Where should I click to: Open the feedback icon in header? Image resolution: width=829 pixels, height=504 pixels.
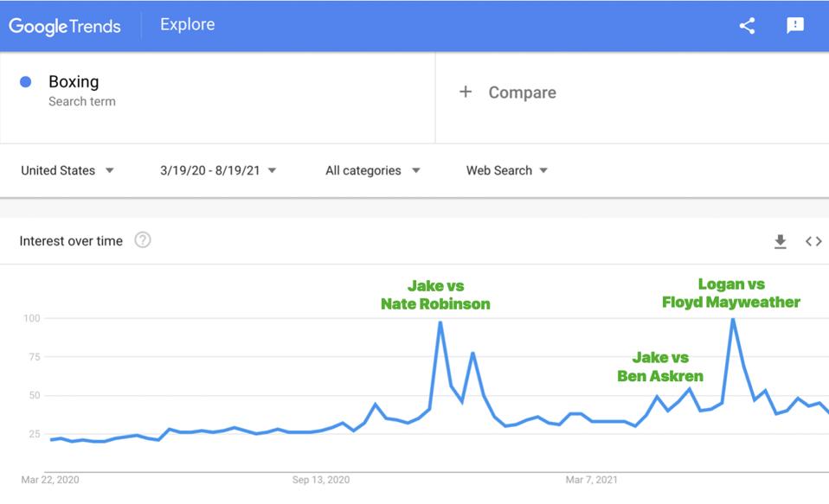click(x=795, y=26)
